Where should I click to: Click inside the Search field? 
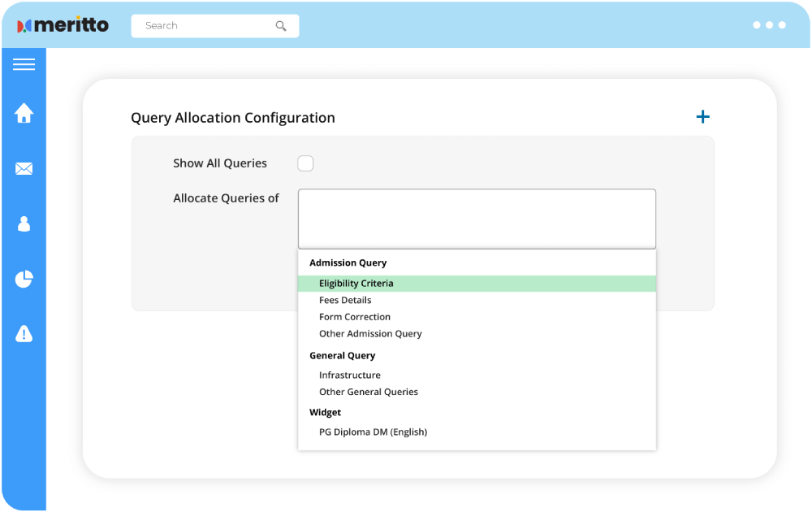coord(203,25)
